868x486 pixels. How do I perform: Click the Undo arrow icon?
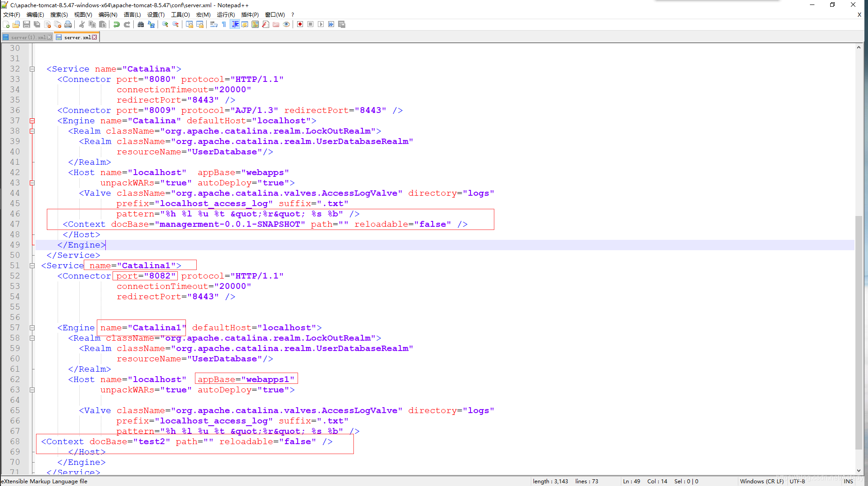click(x=117, y=24)
